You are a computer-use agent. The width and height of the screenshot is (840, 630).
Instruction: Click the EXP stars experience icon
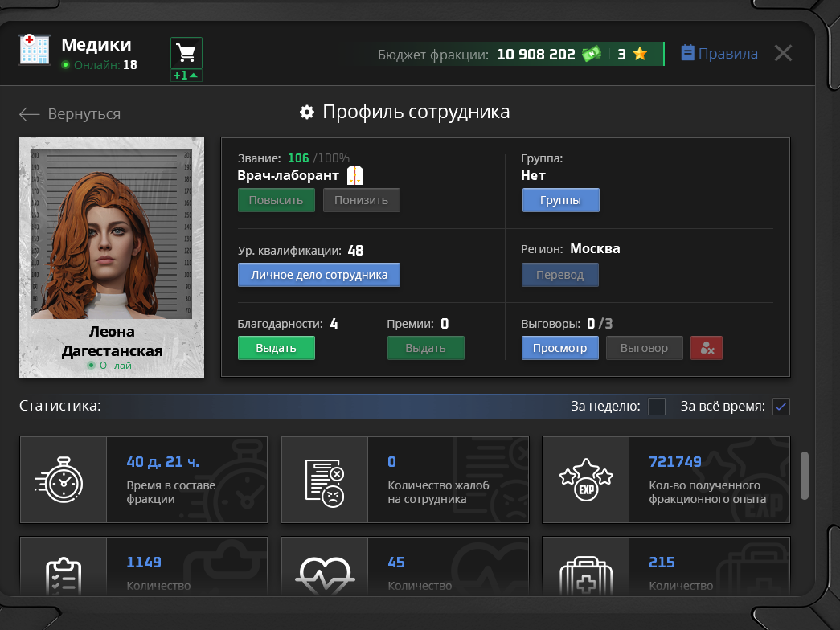click(585, 480)
